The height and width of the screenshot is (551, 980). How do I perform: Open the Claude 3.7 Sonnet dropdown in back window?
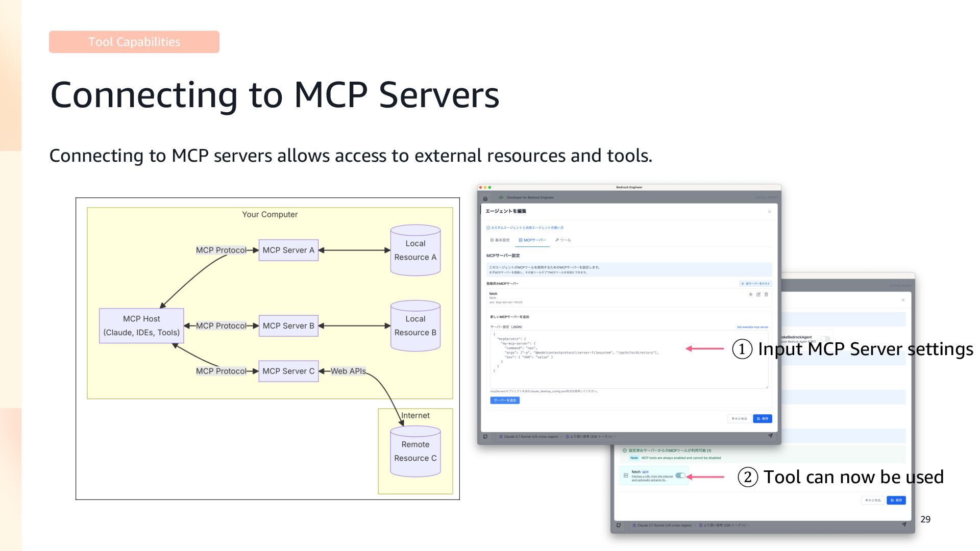[664, 525]
